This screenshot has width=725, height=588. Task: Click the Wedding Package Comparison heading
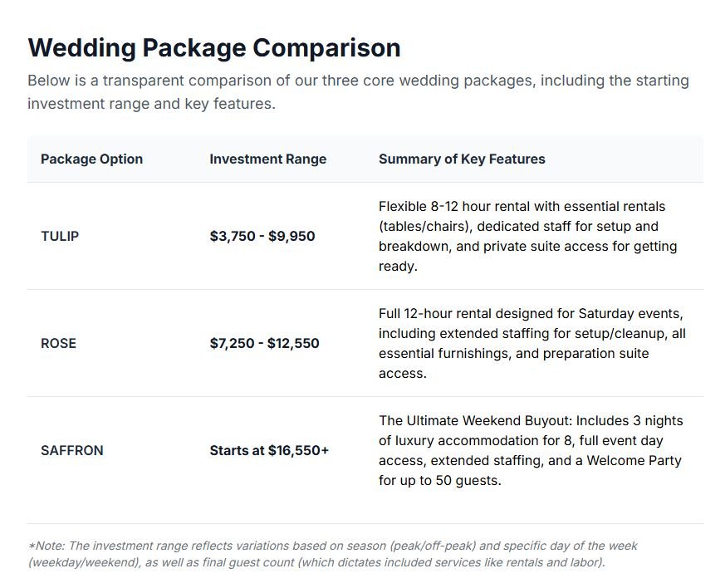click(x=213, y=47)
